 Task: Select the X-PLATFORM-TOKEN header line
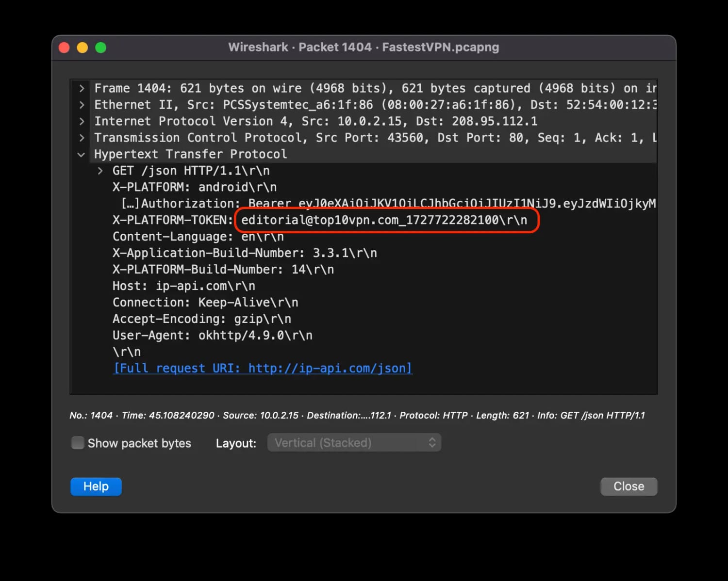point(320,220)
